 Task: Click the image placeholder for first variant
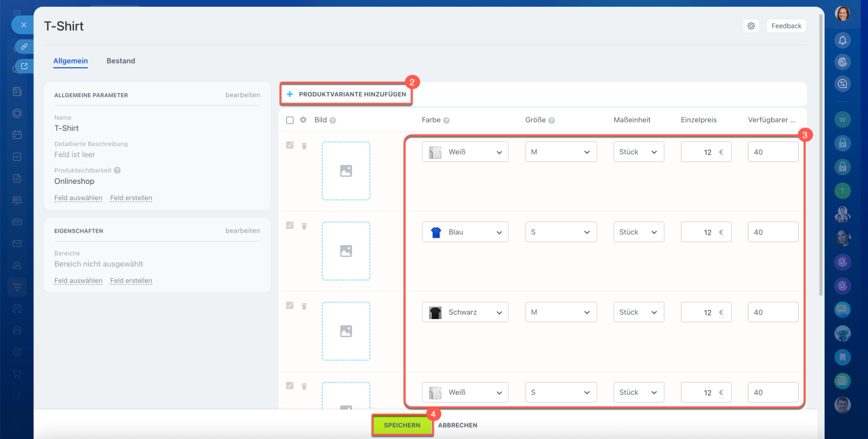click(346, 171)
